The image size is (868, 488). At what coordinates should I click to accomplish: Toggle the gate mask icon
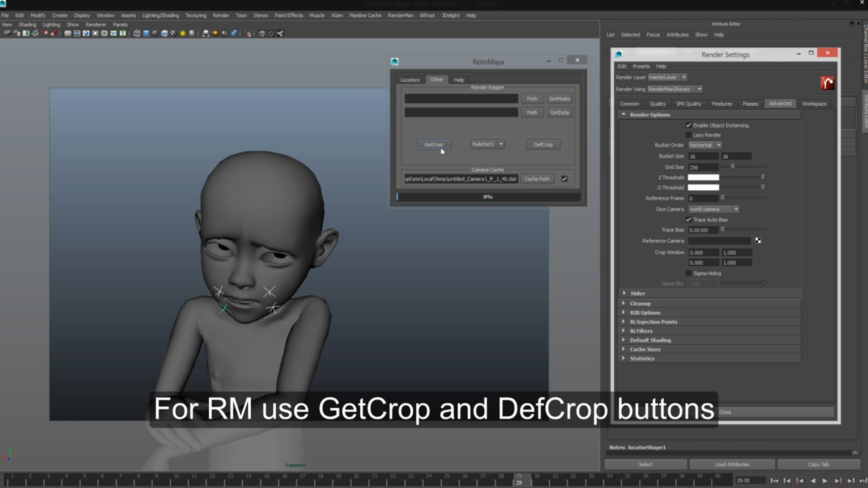[x=95, y=34]
